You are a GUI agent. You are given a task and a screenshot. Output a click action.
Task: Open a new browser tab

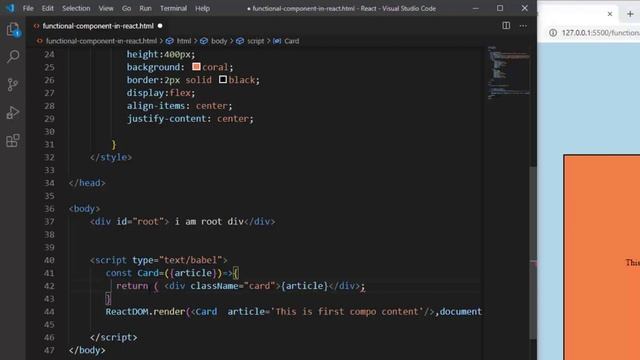(630, 14)
